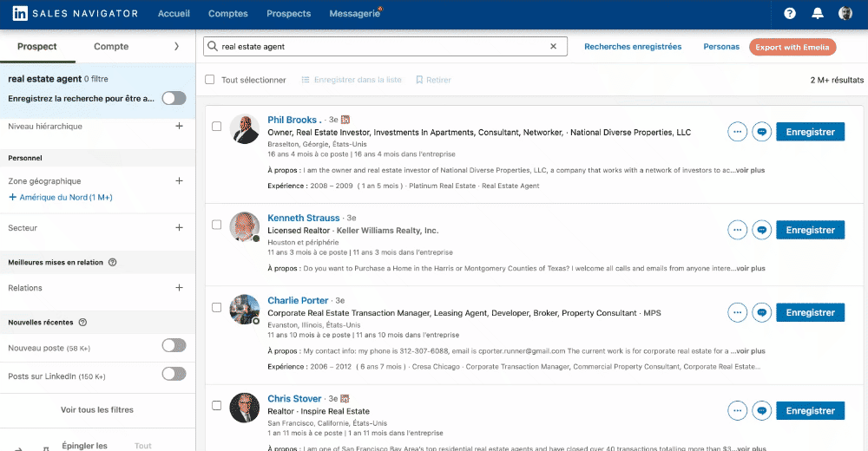
Task: Click badge icon next to Chris Stover name
Action: pos(345,398)
